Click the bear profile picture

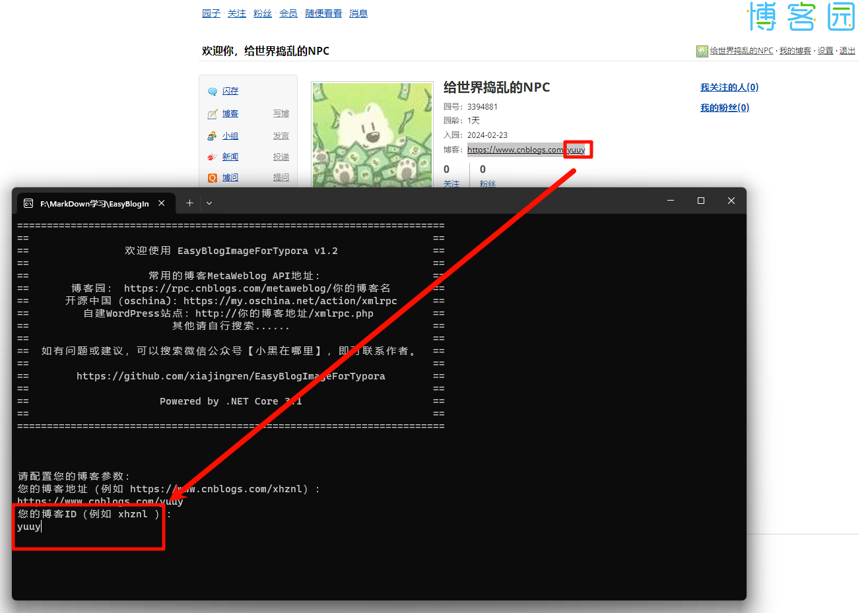pyautogui.click(x=372, y=135)
